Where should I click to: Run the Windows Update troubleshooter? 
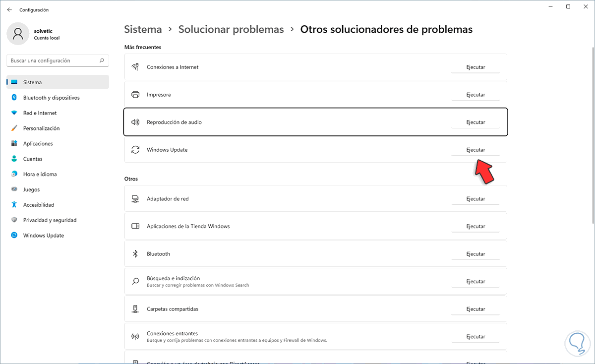click(476, 150)
